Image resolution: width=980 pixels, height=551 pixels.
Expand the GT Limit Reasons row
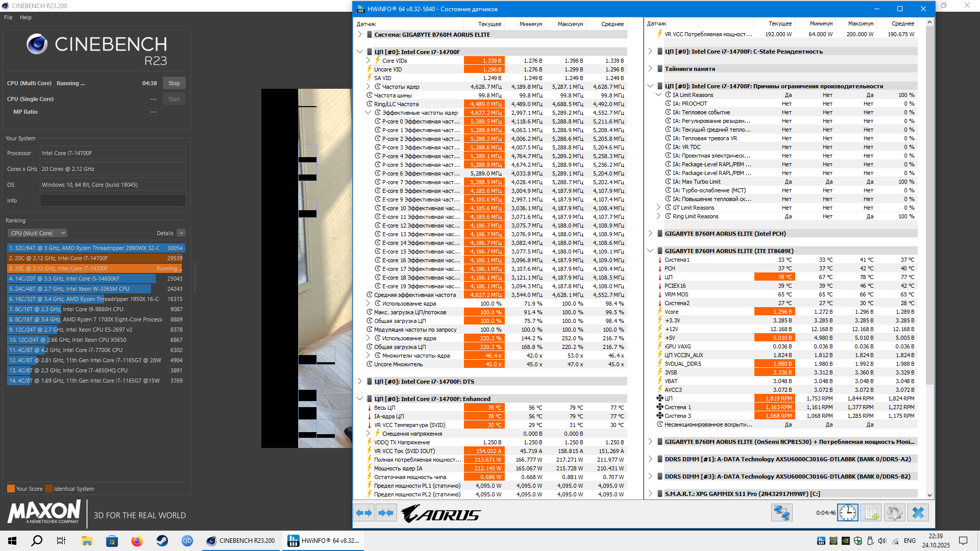[658, 208]
